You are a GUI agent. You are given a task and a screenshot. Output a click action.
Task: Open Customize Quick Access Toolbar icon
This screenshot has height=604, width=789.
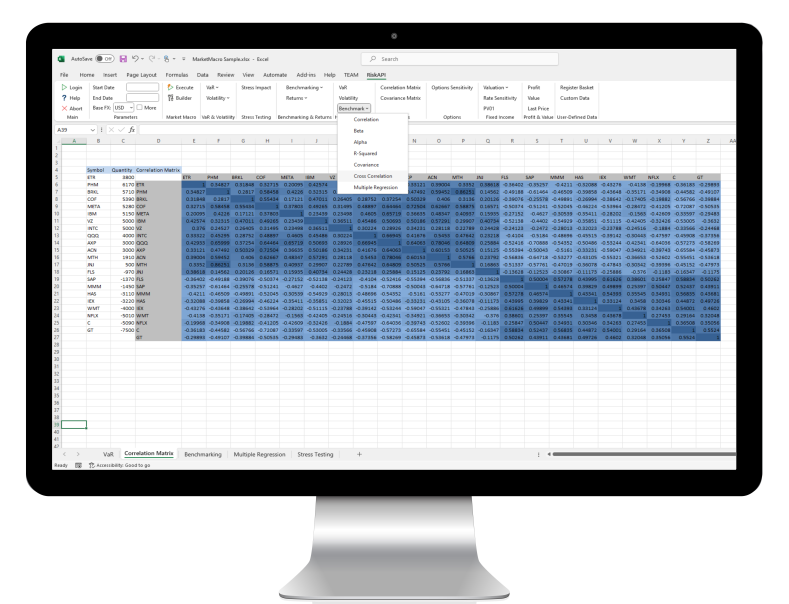tap(184, 59)
